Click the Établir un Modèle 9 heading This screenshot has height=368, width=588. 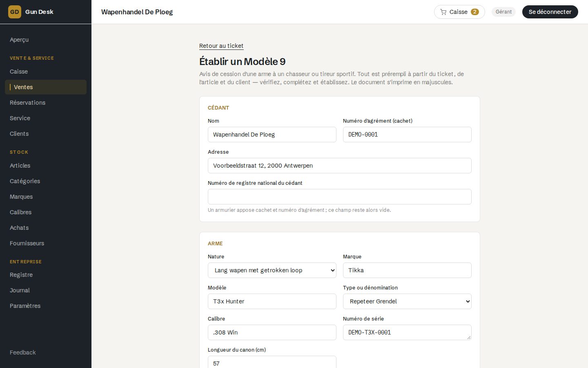242,61
